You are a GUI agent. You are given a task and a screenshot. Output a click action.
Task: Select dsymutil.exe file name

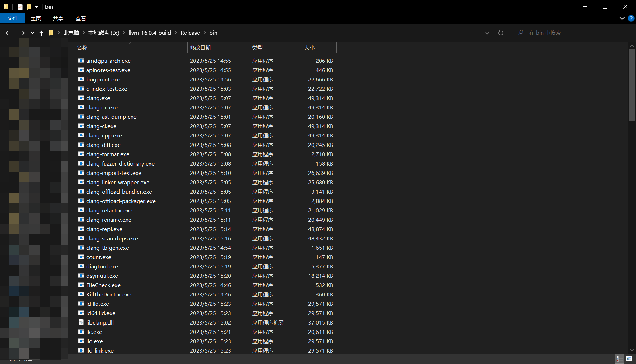click(102, 276)
